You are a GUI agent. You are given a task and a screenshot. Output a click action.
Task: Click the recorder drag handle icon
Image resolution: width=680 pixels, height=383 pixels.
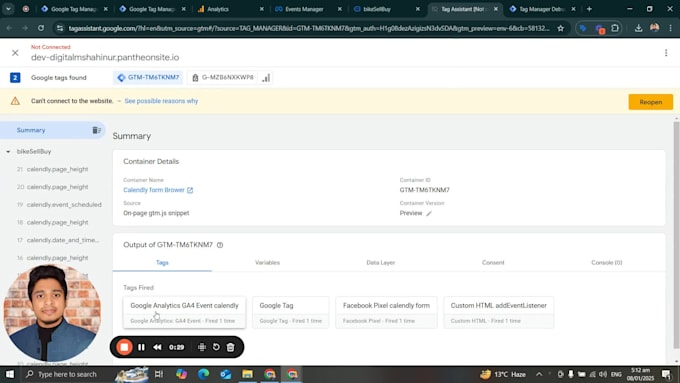pyautogui.click(x=202, y=347)
